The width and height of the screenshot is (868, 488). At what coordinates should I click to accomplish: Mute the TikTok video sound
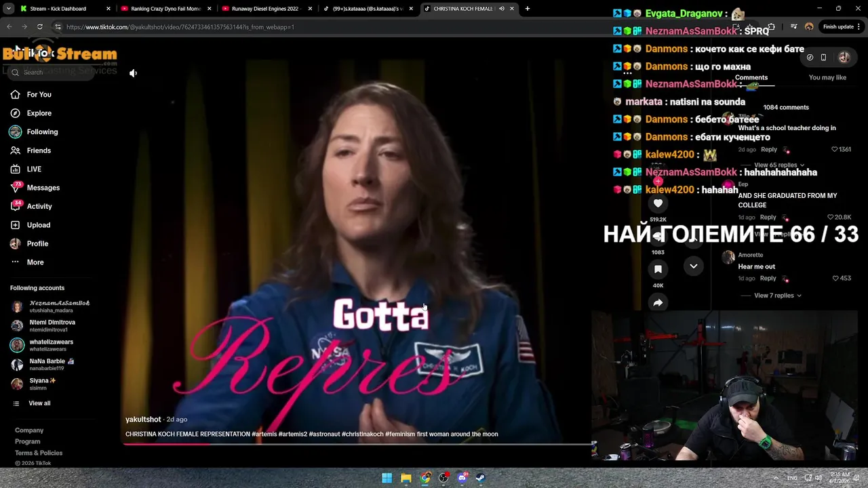point(133,73)
